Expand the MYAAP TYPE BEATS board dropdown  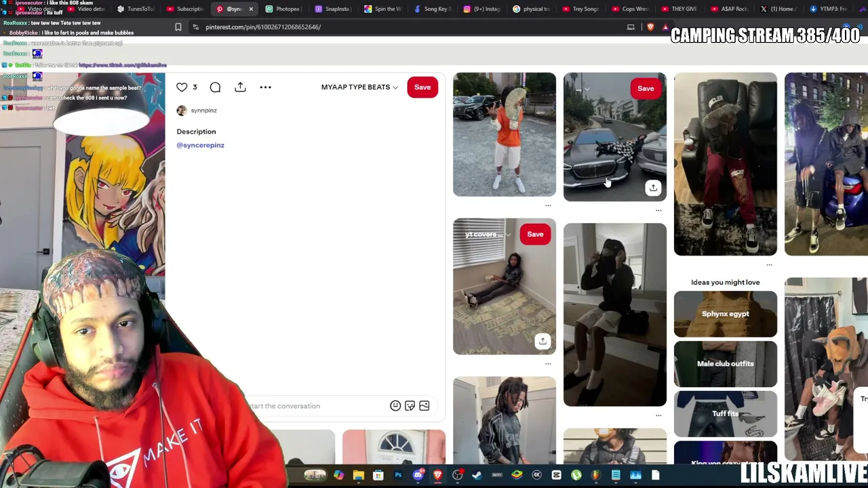coord(359,87)
